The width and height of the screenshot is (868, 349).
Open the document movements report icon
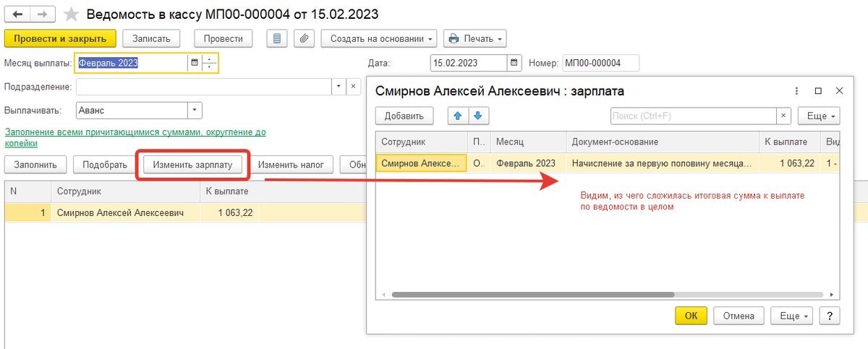pos(277,38)
